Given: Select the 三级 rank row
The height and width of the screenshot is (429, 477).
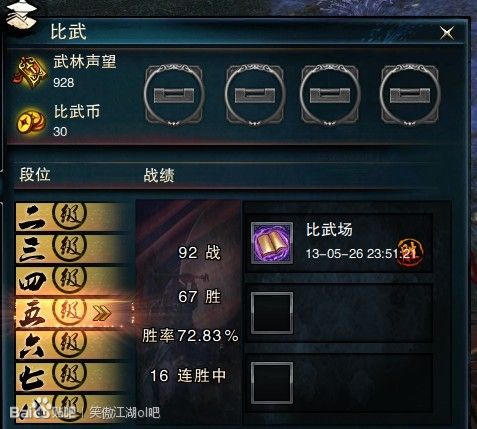Looking at the screenshot, I should [72, 249].
